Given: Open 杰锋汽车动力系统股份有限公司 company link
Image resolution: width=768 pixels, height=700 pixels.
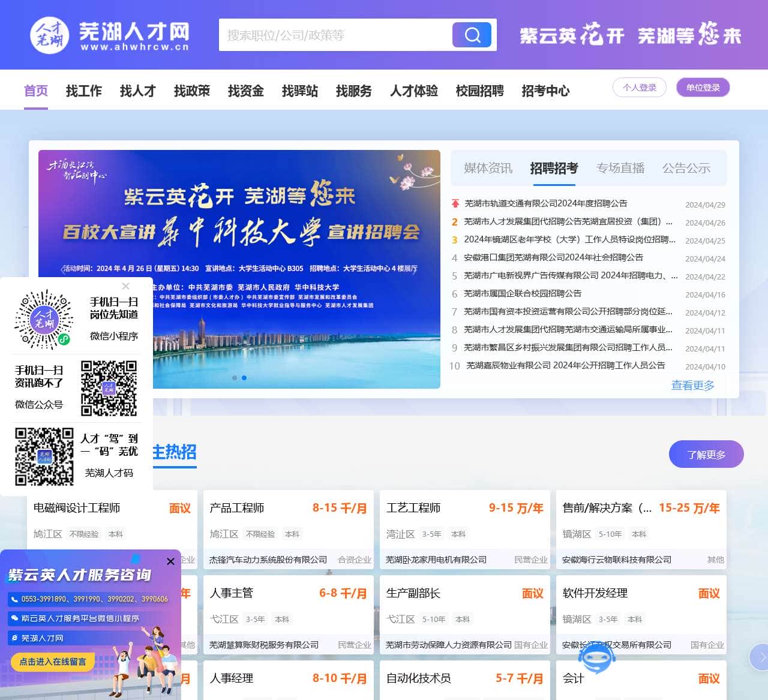Looking at the screenshot, I should point(268,560).
